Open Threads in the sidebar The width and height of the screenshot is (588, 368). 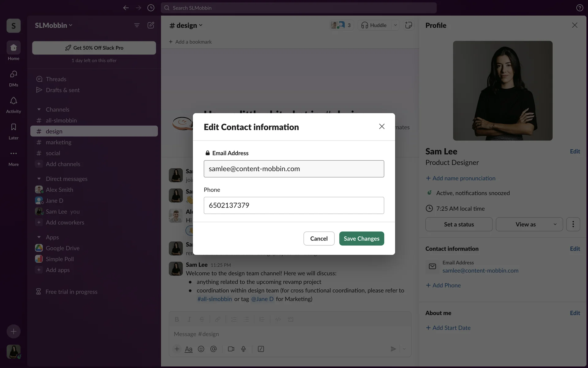[56, 79]
